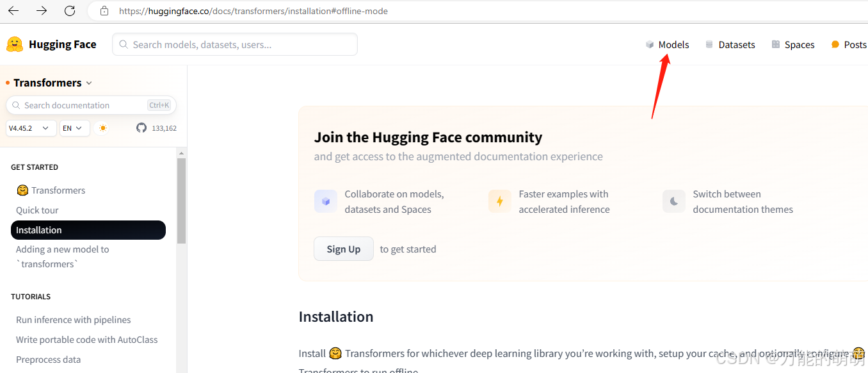
Task: Open Write portable code with AutoClass
Action: pos(87,340)
